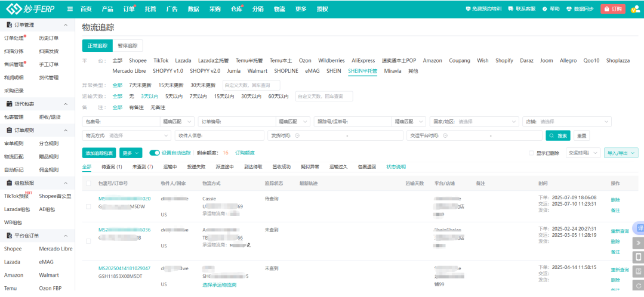Open 物流方式 select dropdown
The image size is (644, 297).
[127, 135]
